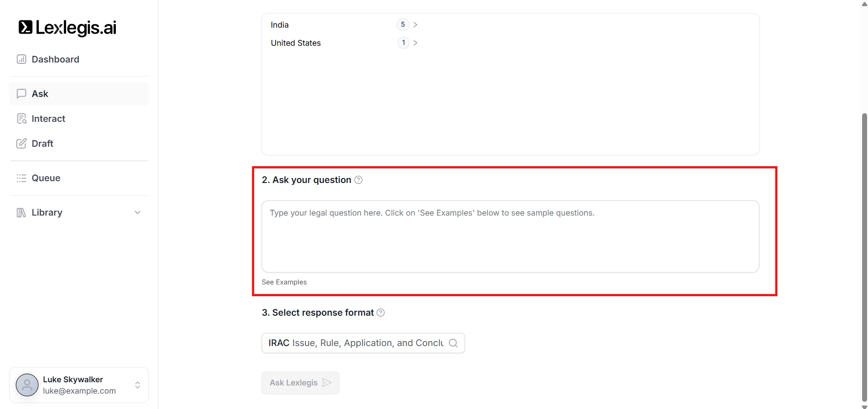This screenshot has height=409, width=868.
Task: Click the Draft pencil icon
Action: [21, 144]
